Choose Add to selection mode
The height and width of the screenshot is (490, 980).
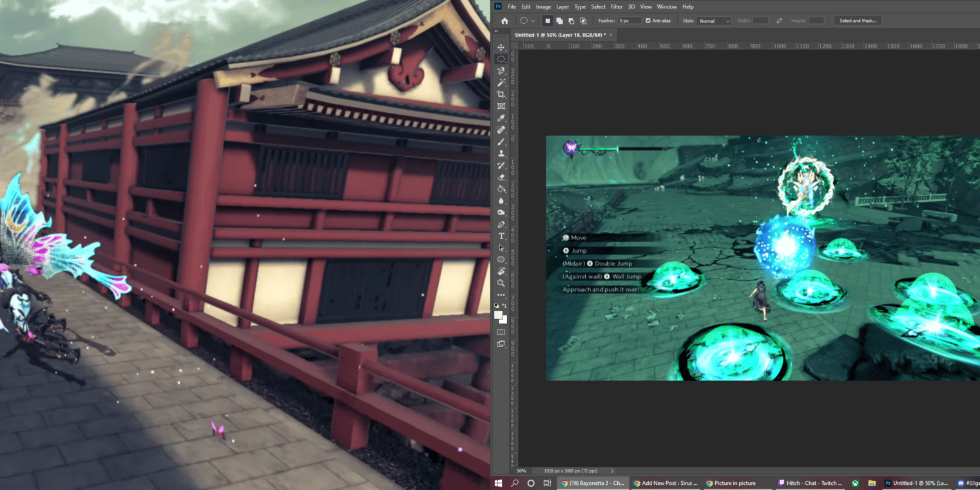tap(559, 21)
